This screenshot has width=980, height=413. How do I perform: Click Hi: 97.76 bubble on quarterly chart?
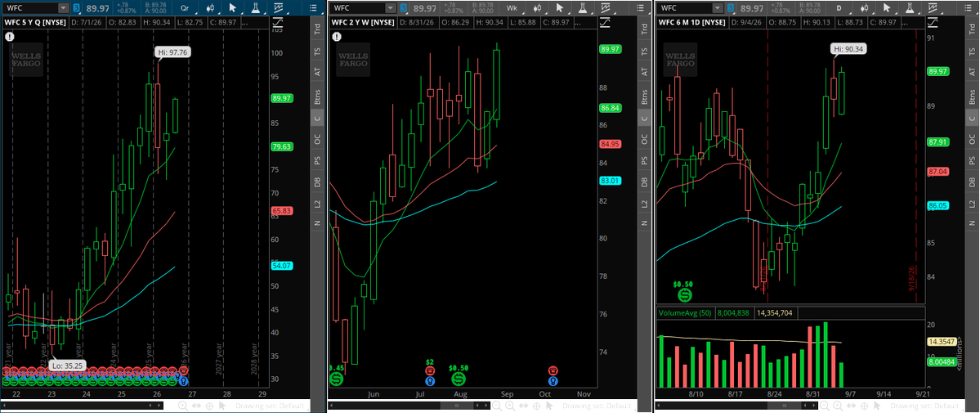tap(172, 52)
